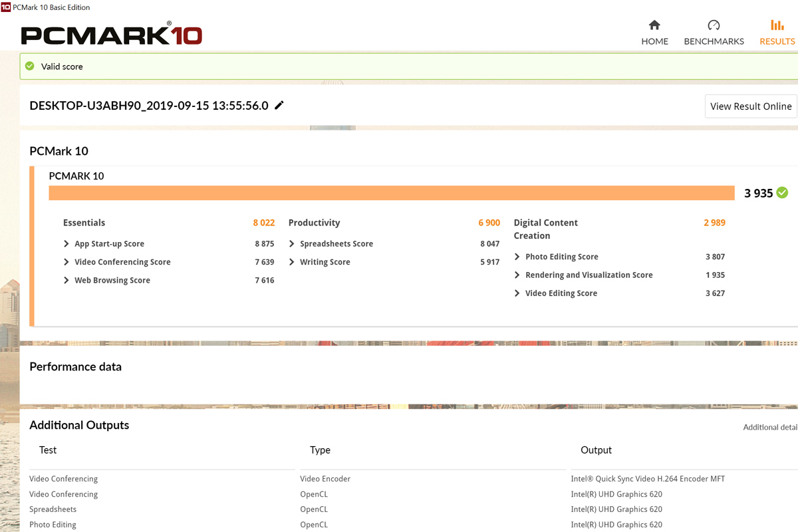Expand Video Conferencing Score details

click(x=66, y=262)
